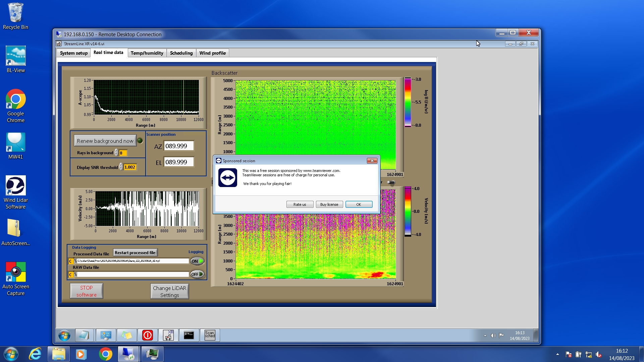Adjust Display SNR threshold stepper arrows
The image size is (644, 362).
[x=121, y=167]
